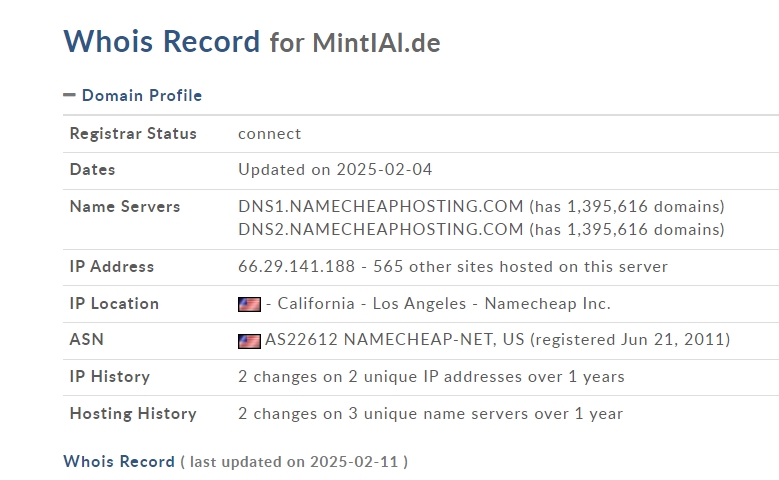Click the US flag in IP Location row
This screenshot has width=779, height=480.
(x=249, y=304)
